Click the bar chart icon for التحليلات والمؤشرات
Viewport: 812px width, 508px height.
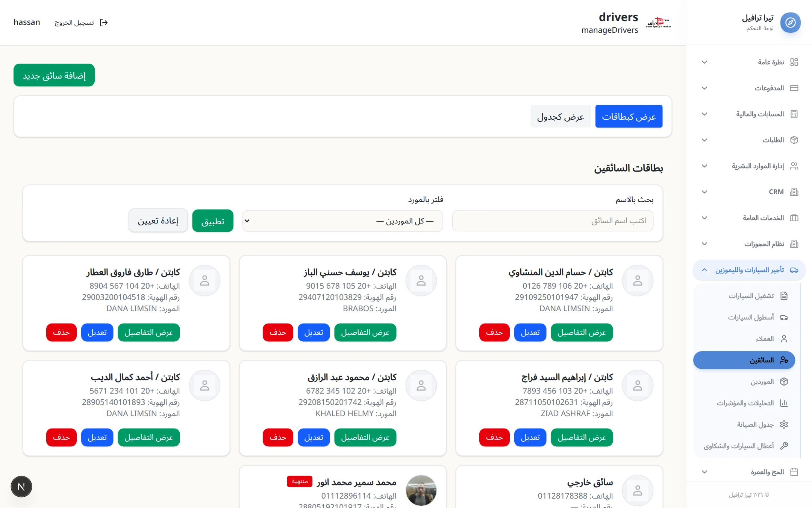[784, 403]
